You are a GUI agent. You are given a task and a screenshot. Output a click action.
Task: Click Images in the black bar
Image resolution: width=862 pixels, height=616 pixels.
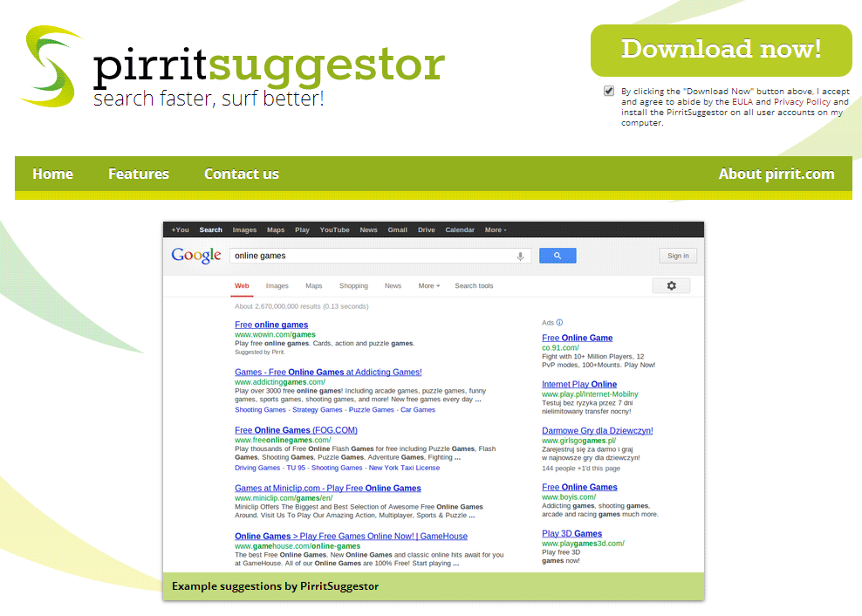tap(244, 229)
